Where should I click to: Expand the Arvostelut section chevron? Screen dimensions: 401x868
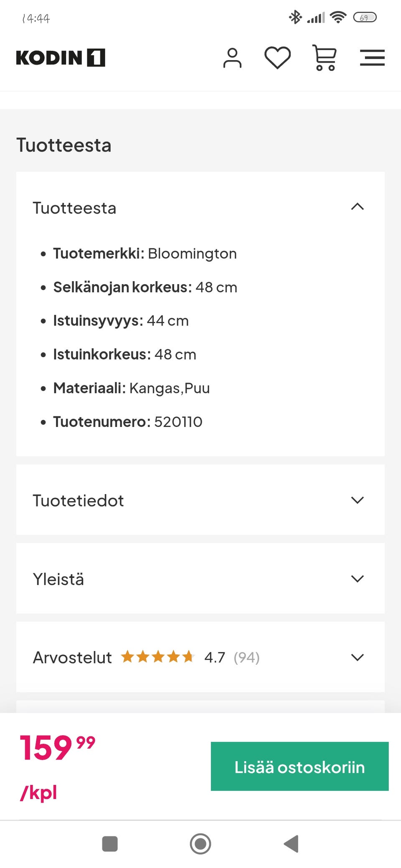pyautogui.click(x=357, y=657)
